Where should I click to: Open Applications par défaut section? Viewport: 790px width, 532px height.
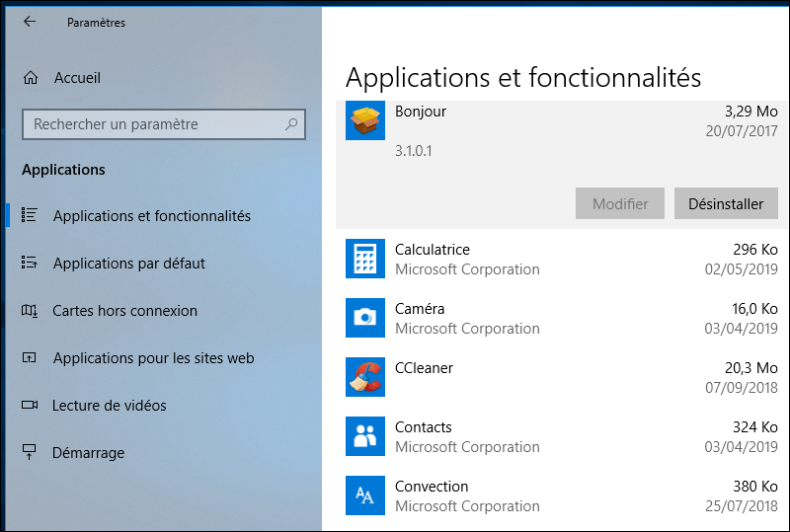[128, 264]
